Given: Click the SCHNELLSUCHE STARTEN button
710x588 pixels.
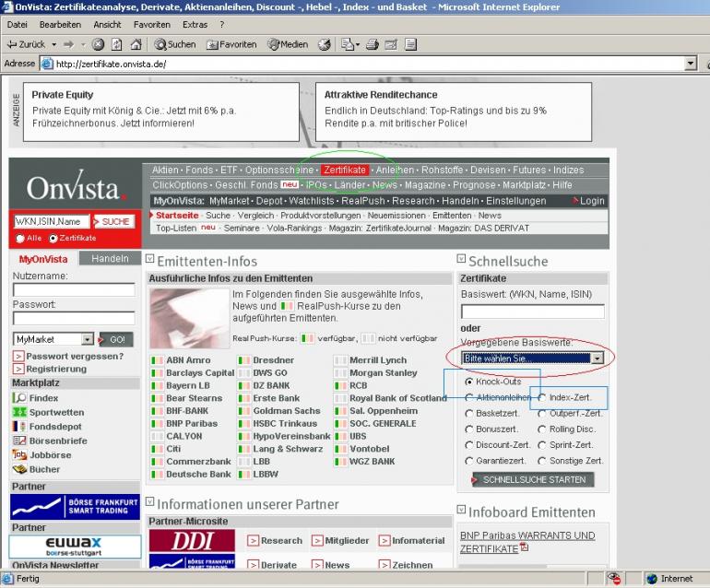Looking at the screenshot, I should [533, 479].
